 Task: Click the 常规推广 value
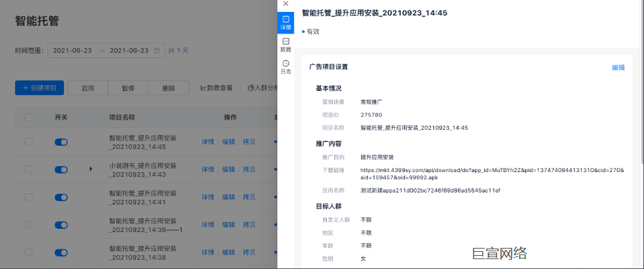click(x=372, y=102)
